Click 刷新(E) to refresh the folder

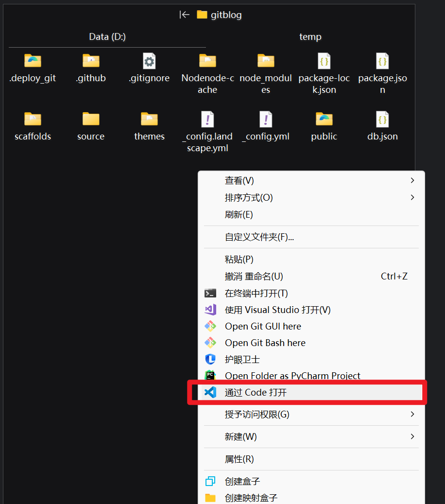[x=239, y=215]
